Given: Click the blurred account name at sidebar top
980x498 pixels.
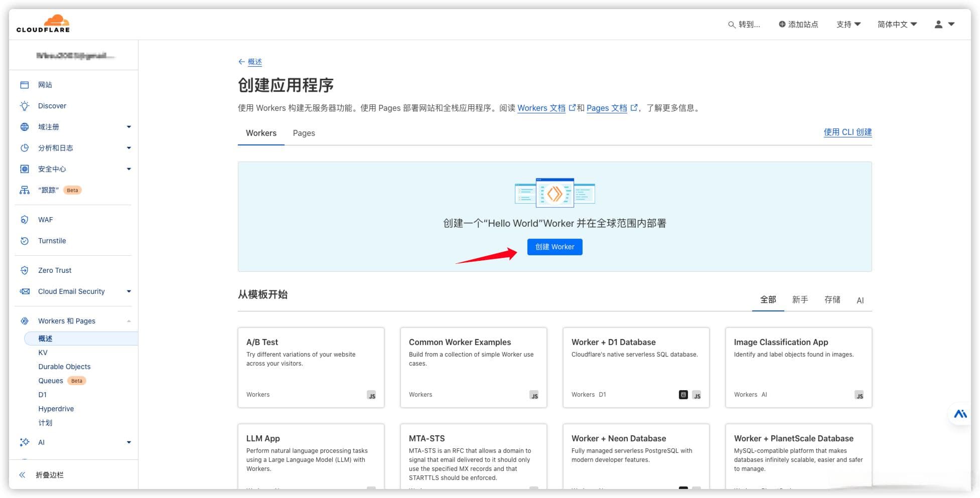Looking at the screenshot, I should click(x=75, y=56).
